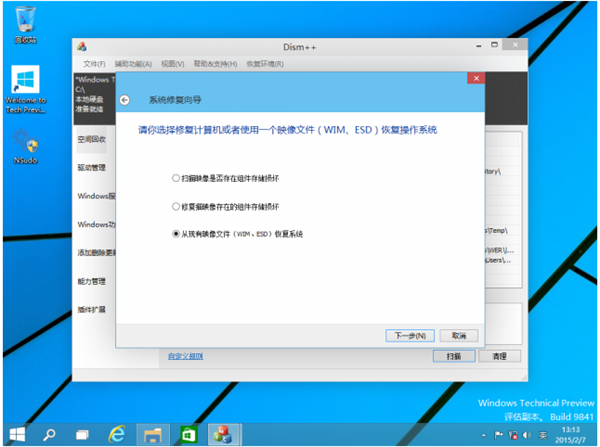Screen dimensions: 600x447
Task: Launch Internet Explorer from the taskbar
Action: coord(117,435)
